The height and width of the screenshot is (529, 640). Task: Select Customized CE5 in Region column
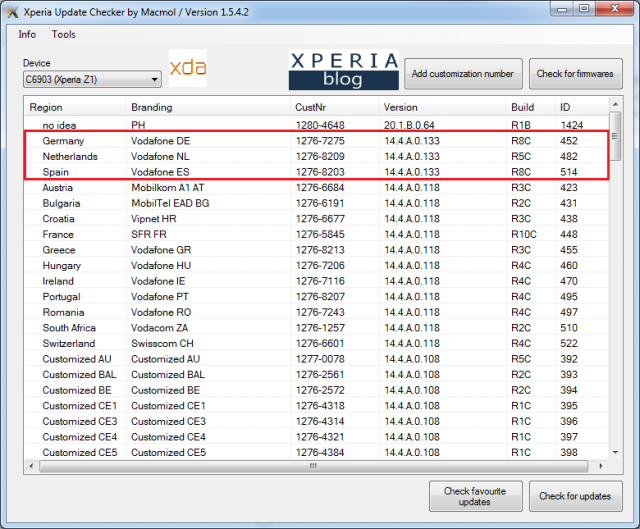point(80,452)
